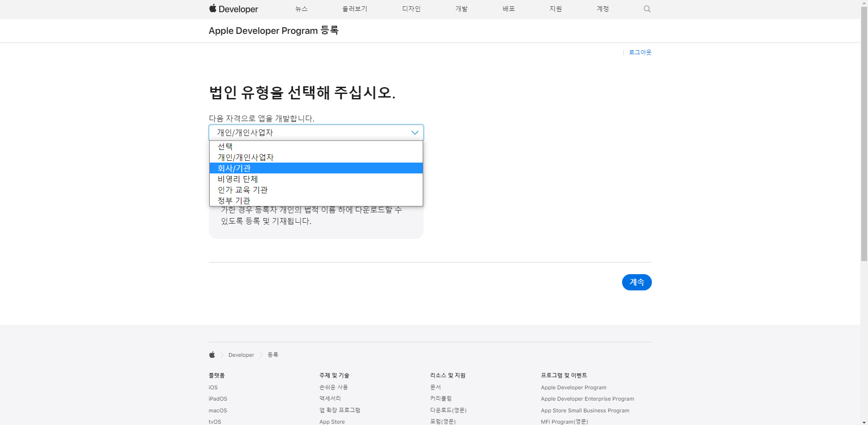The height and width of the screenshot is (425, 868).
Task: Open the 지원 menu item
Action: pos(556,9)
